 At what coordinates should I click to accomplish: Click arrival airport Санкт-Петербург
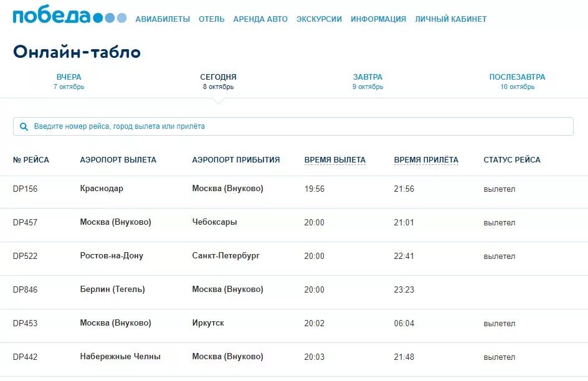pos(225,256)
